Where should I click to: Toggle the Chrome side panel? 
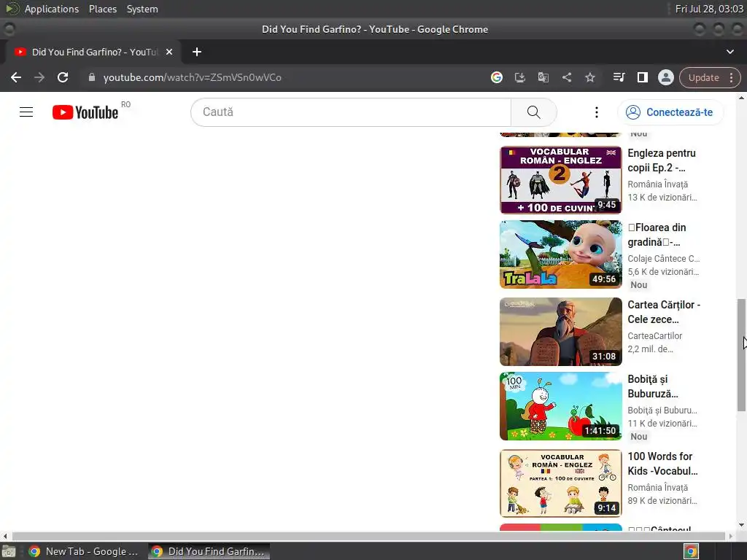click(642, 77)
